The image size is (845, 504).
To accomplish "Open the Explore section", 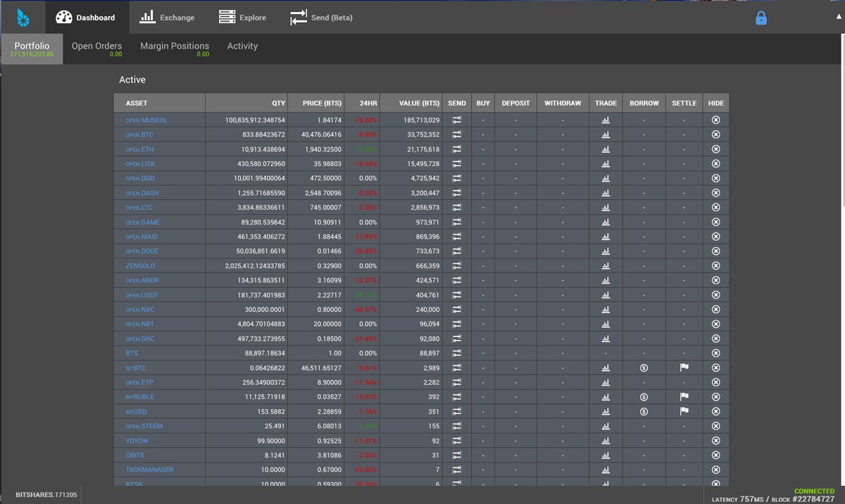I will pyautogui.click(x=243, y=17).
